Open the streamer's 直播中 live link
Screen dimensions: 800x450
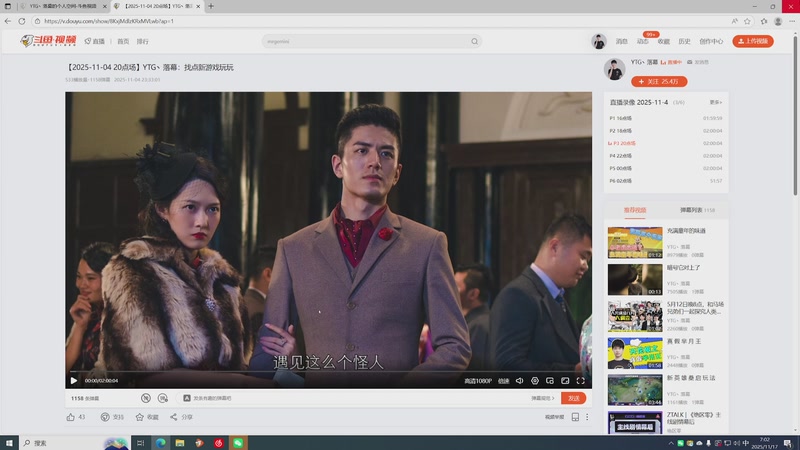[671, 62]
